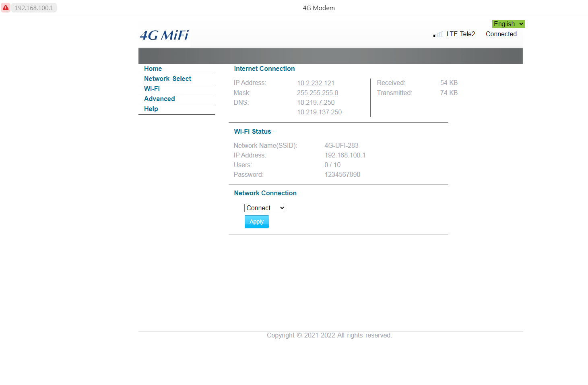Click the Wi-Fi password value 1234567890
The width and height of the screenshot is (588, 385).
[342, 175]
